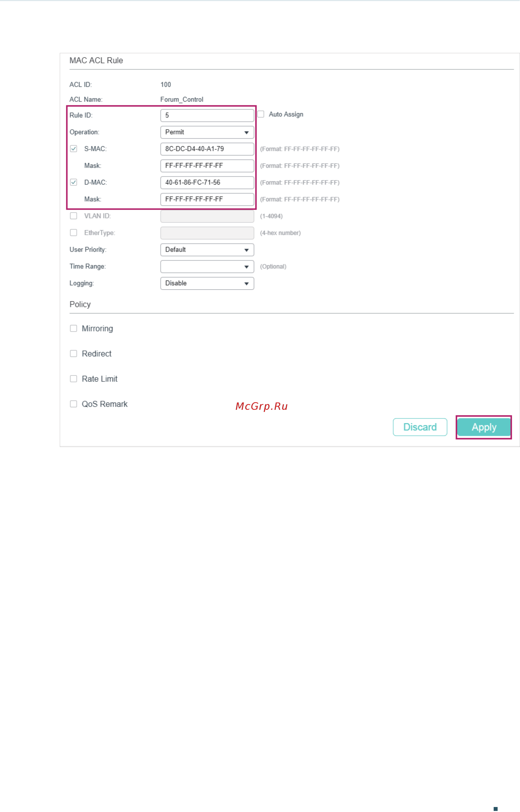The width and height of the screenshot is (520, 812).
Task: Click the (Optional) hint beside Time Range
Action: click(273, 267)
